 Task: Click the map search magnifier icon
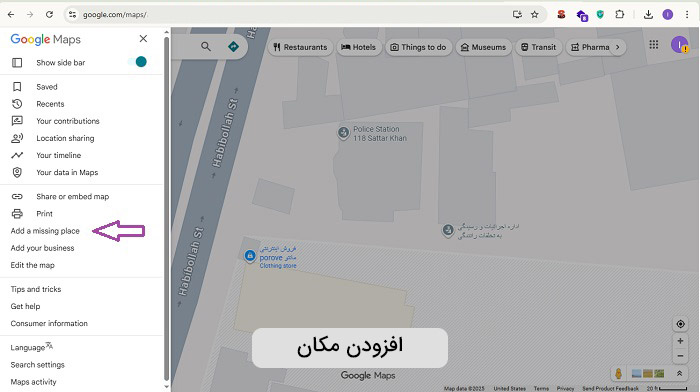tap(206, 46)
